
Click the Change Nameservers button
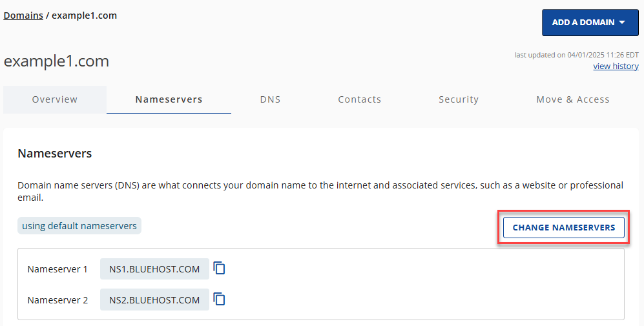click(563, 228)
